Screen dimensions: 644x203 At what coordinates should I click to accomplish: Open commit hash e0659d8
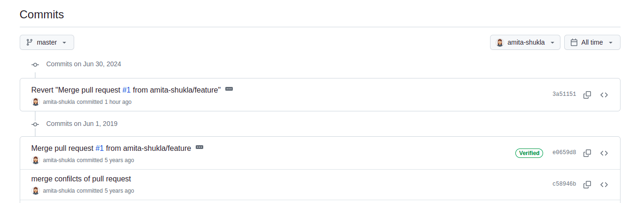(x=564, y=153)
